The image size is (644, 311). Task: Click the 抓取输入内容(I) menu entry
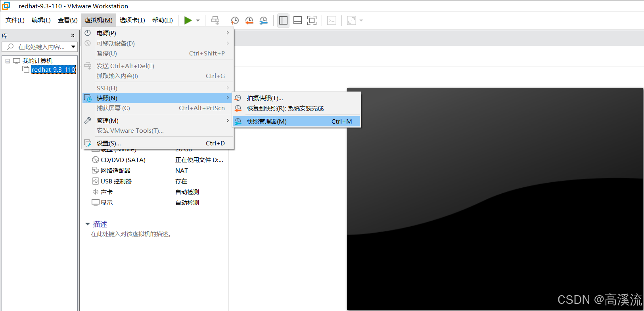[158, 76]
